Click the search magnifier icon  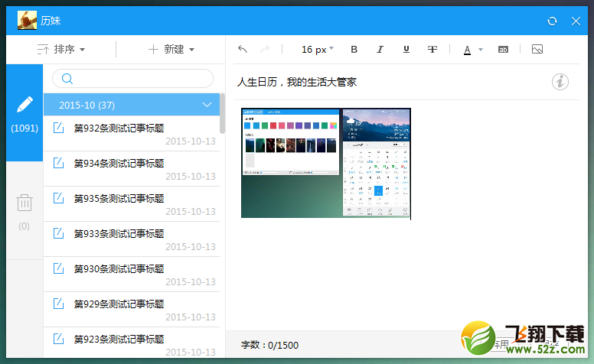click(x=67, y=78)
